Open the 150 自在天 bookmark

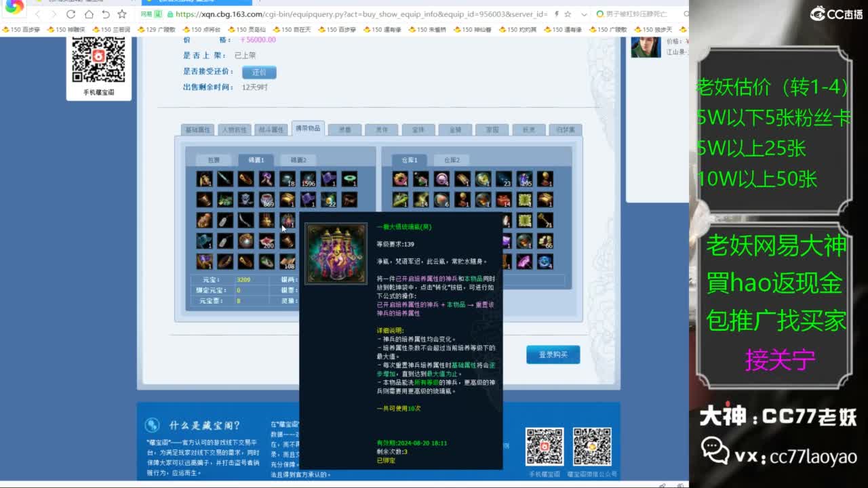coord(292,30)
